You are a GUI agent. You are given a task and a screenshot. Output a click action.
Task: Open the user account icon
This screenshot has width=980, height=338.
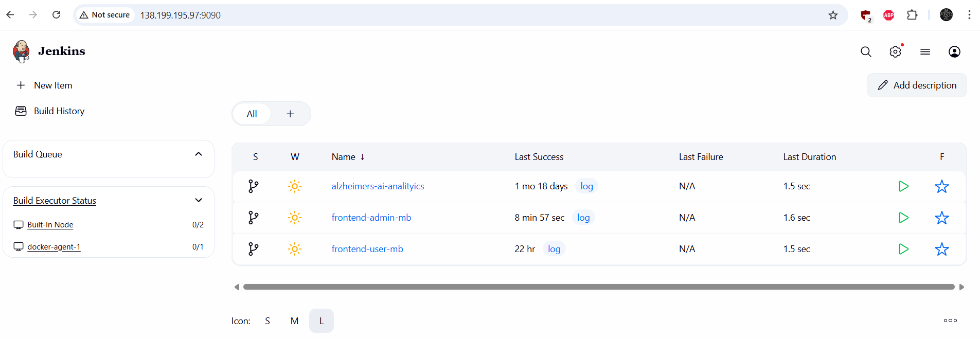[x=954, y=51]
